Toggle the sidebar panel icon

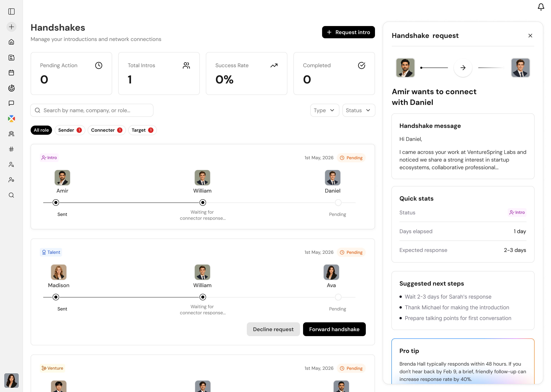(x=11, y=11)
